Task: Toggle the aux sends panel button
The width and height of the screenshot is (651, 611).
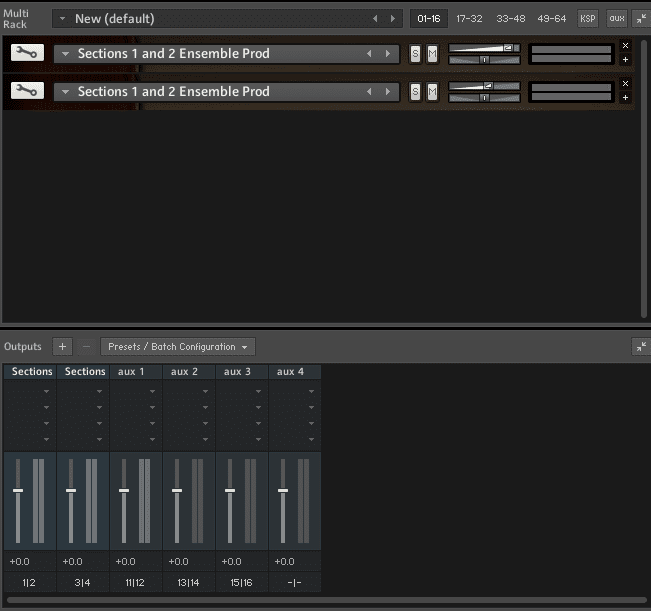Action: coord(616,19)
